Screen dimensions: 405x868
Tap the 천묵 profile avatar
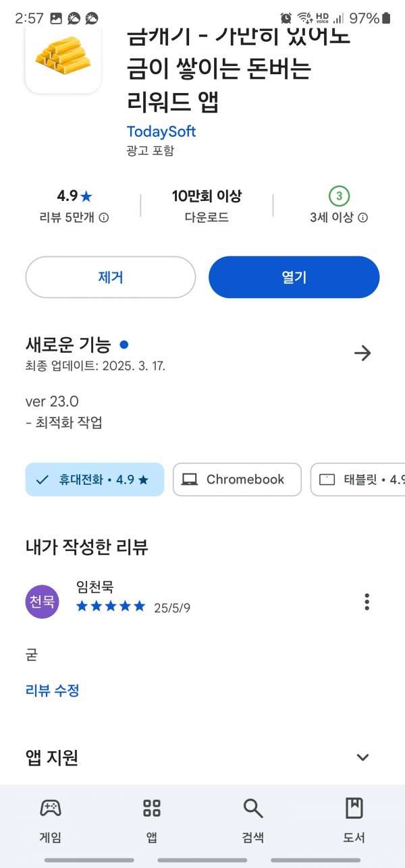(43, 602)
